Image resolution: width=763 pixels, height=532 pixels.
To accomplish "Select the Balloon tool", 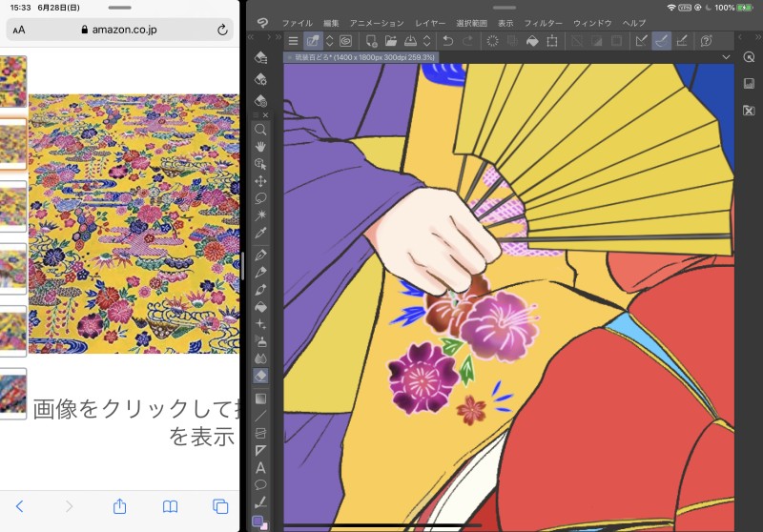I will click(260, 484).
